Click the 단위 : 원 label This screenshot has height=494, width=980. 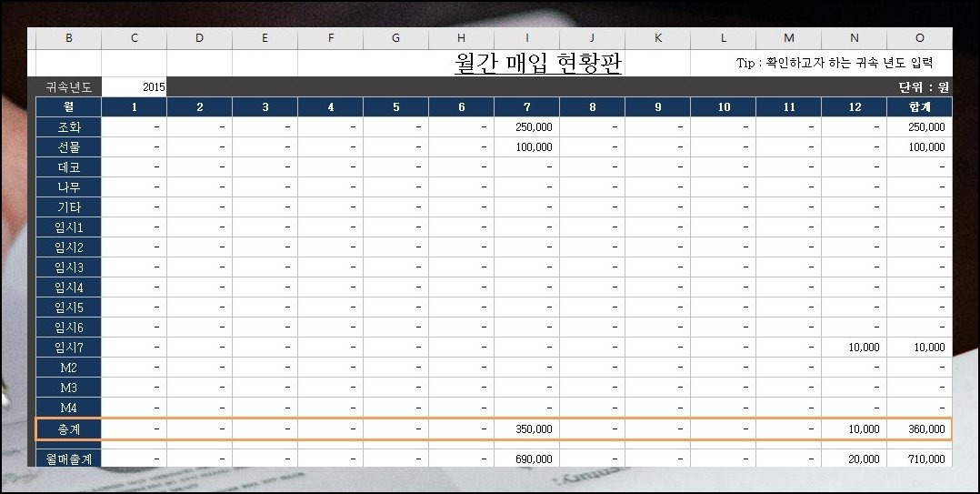(924, 87)
